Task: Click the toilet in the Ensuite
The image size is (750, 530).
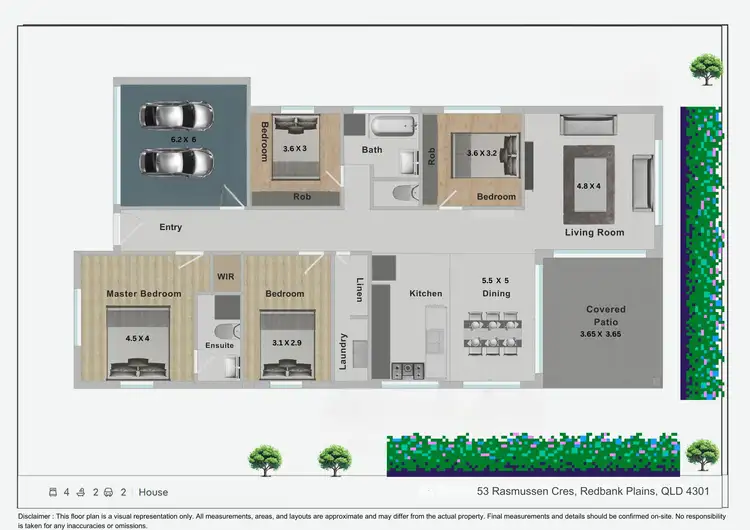Action: click(224, 332)
